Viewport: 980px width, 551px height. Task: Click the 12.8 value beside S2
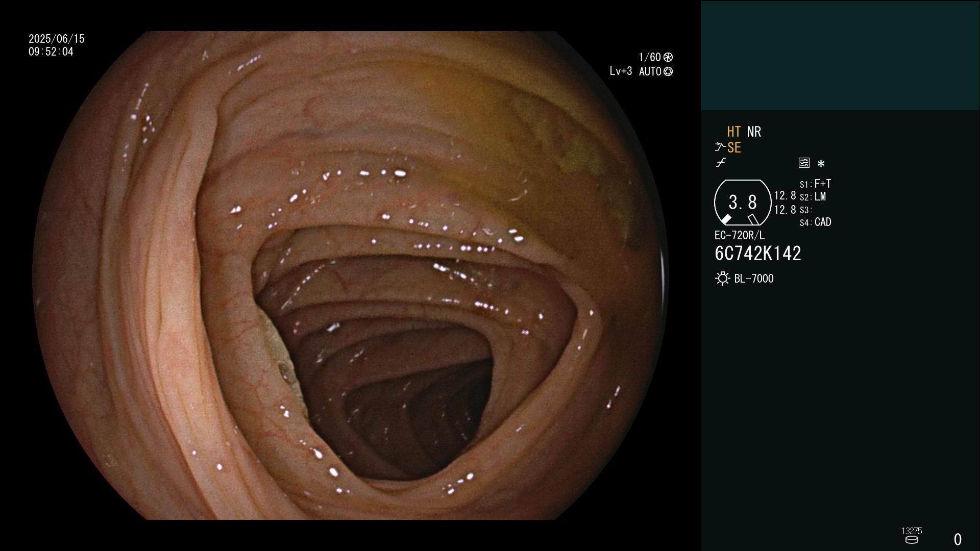click(x=785, y=196)
